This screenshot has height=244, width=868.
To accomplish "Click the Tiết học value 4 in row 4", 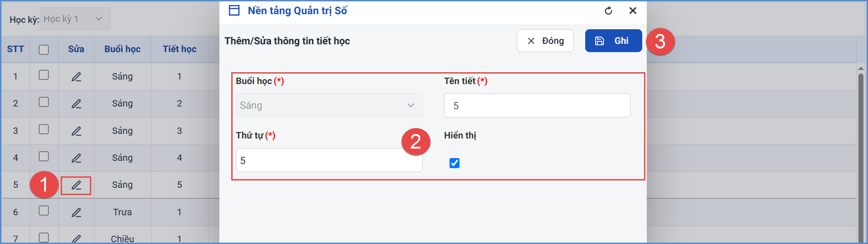I will 180,158.
